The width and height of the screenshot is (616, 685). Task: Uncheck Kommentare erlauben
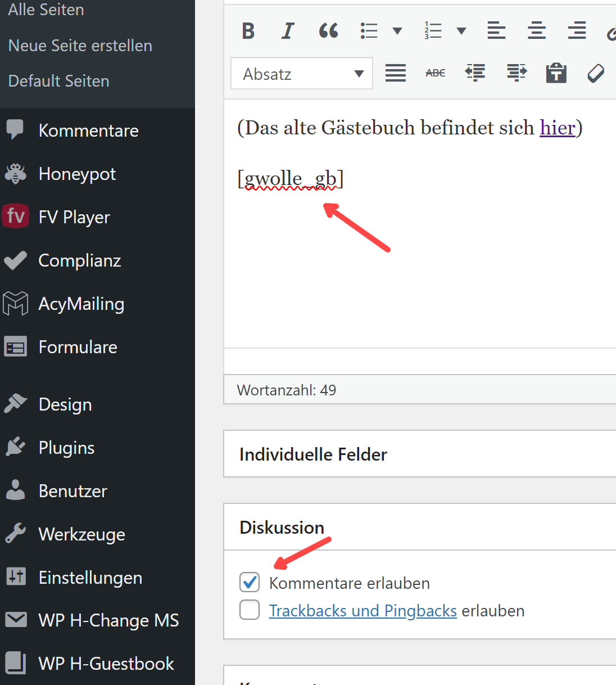tap(250, 583)
